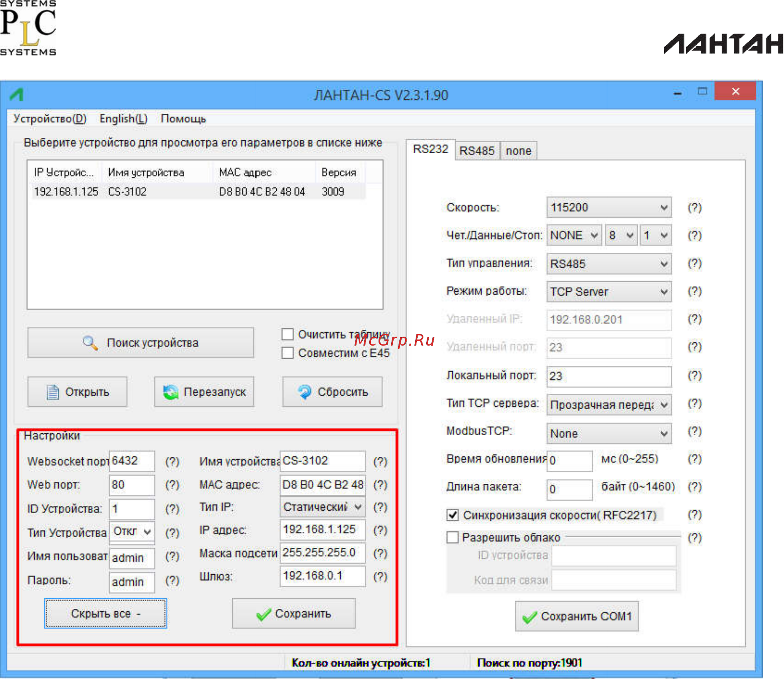Open the Помощь menu

click(183, 119)
